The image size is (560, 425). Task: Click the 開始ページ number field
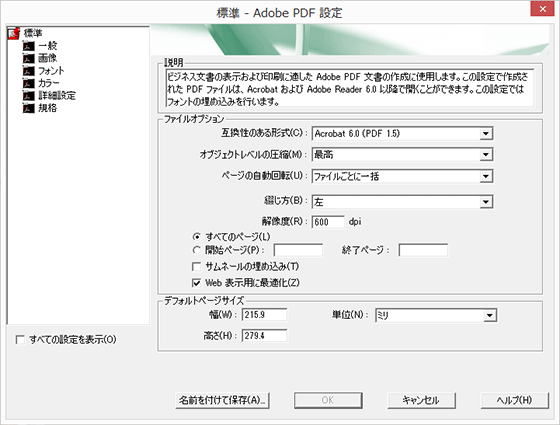298,250
